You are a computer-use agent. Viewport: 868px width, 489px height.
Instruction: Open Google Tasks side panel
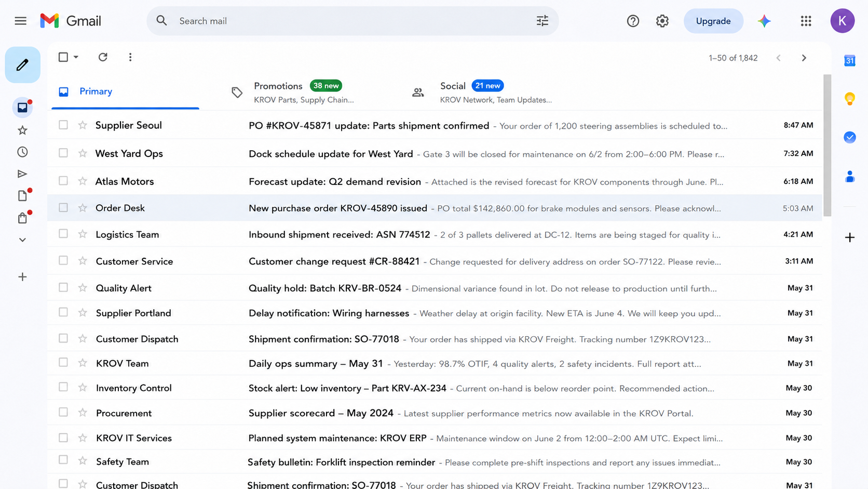tap(849, 137)
